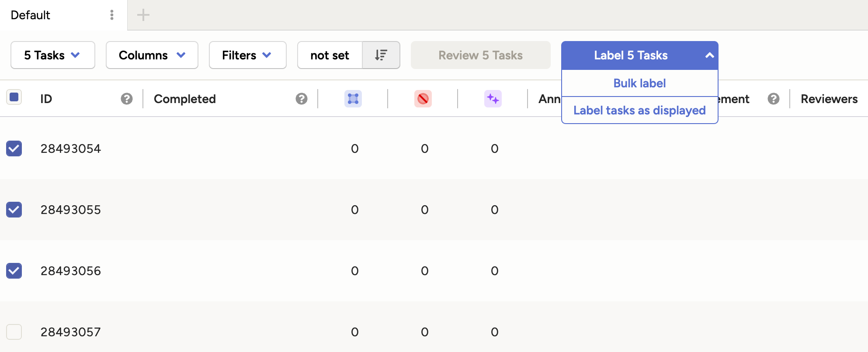The width and height of the screenshot is (868, 352).
Task: Click the total annotations column icon
Action: coord(353,99)
